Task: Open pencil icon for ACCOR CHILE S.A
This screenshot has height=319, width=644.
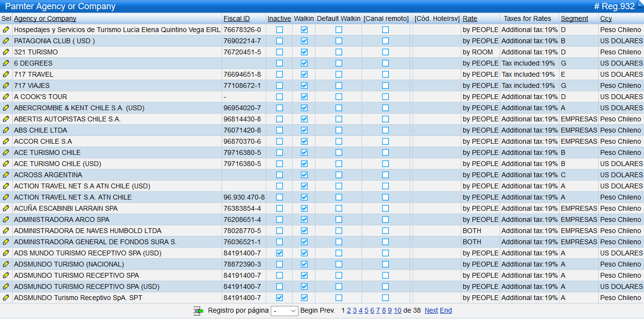Action: point(6,141)
